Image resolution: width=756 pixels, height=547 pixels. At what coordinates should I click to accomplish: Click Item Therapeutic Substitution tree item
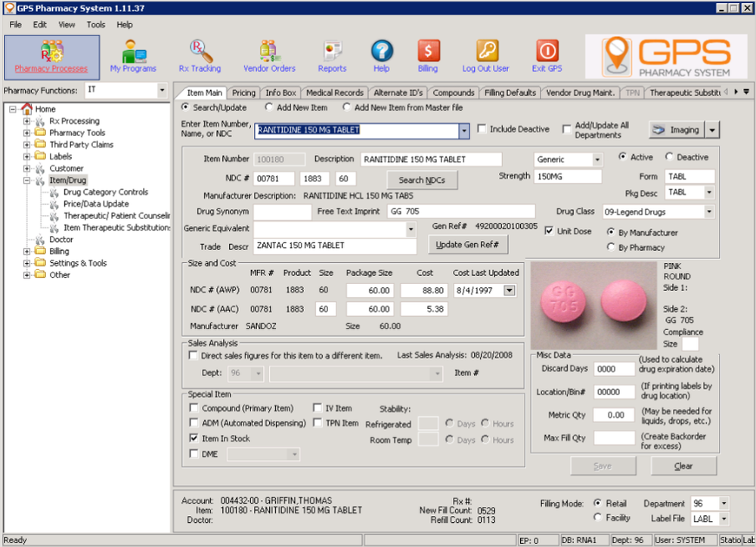coord(116,227)
